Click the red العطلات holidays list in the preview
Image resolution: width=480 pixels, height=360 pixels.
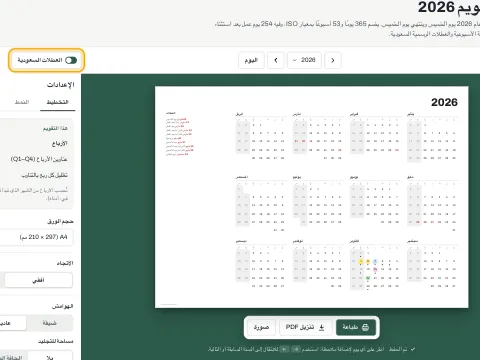tap(180, 135)
